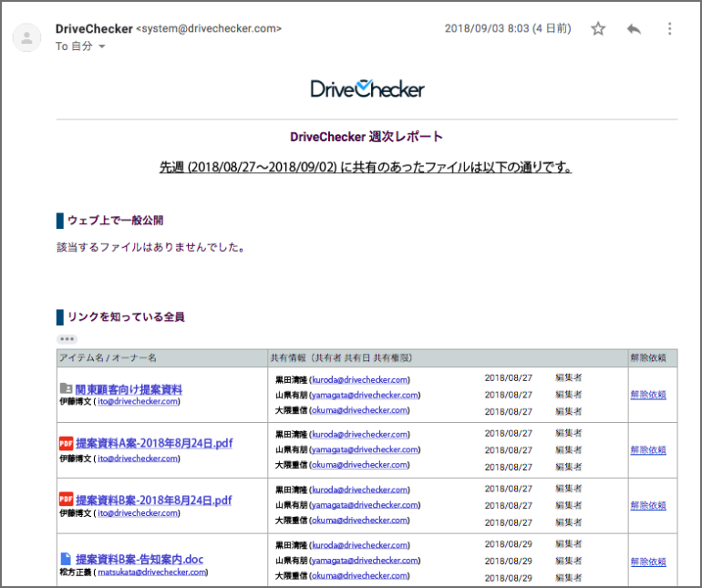Click kuroda@drivechecker.com in 告知案内.doc row
The width and height of the screenshot is (702, 588).
coord(360,545)
